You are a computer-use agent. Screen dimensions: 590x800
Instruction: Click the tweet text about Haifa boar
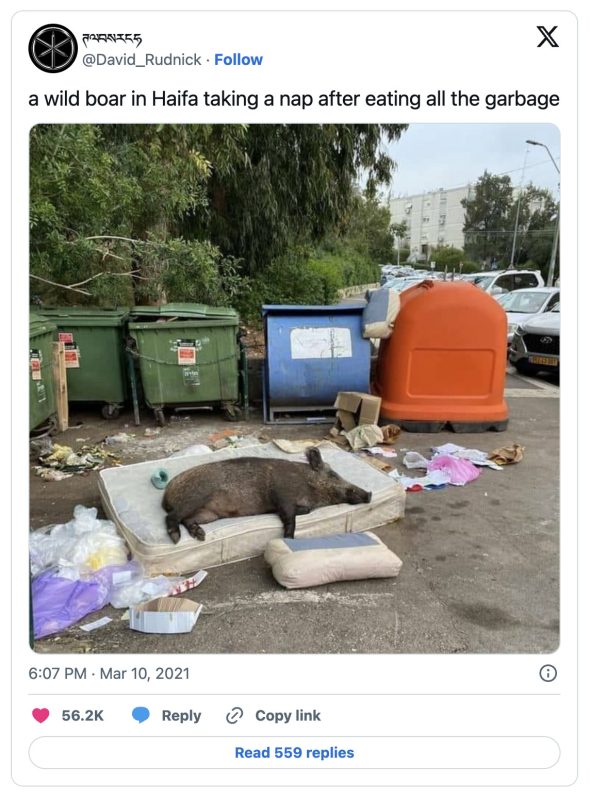pyautogui.click(x=294, y=99)
